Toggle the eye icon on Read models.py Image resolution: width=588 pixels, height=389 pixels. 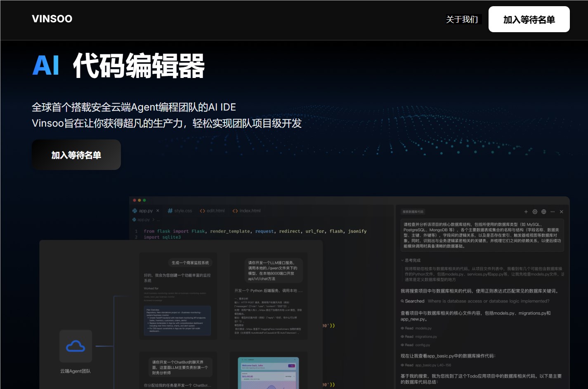(402, 328)
